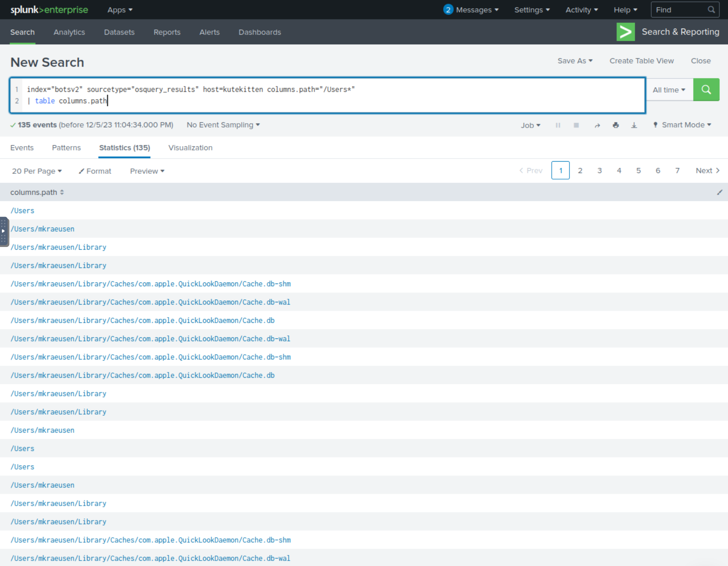The image size is (728, 566).
Task: Open the Preview dropdown
Action: point(147,171)
